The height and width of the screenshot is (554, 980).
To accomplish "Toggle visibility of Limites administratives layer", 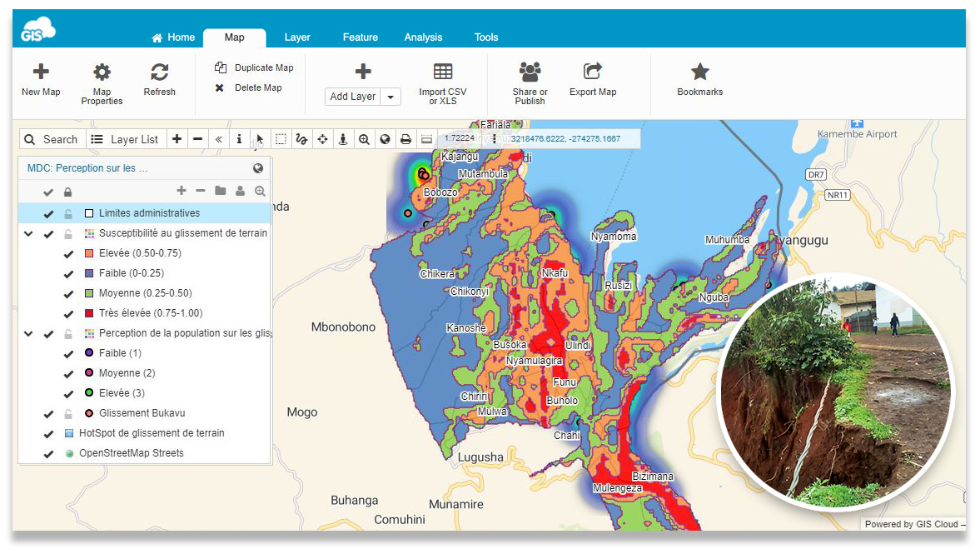I will click(x=48, y=214).
